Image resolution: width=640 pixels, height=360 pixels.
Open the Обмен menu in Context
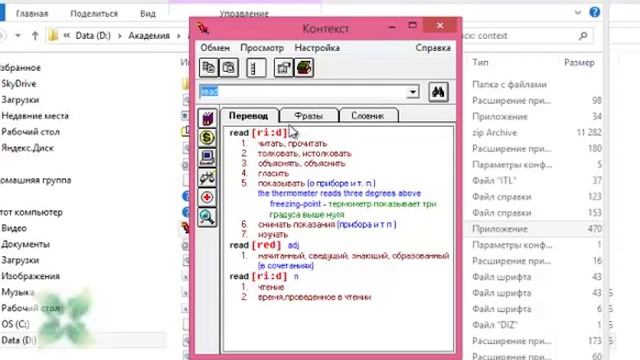click(x=215, y=48)
